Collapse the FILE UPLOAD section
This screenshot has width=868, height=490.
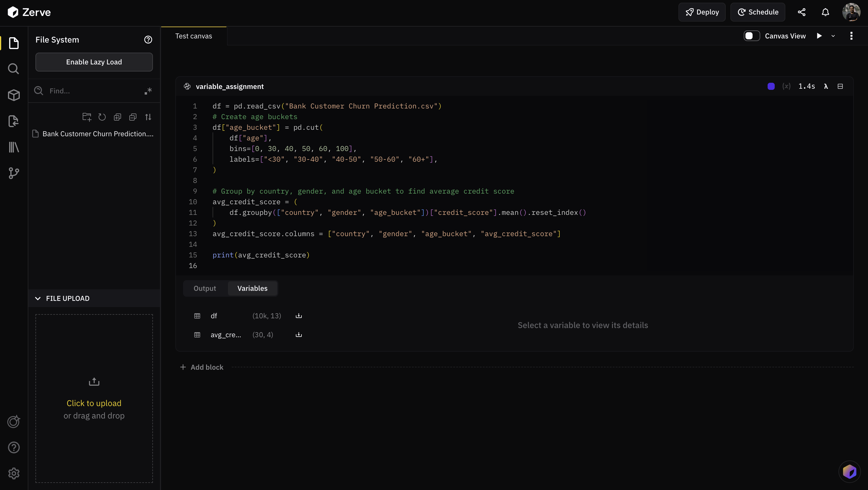pyautogui.click(x=38, y=298)
